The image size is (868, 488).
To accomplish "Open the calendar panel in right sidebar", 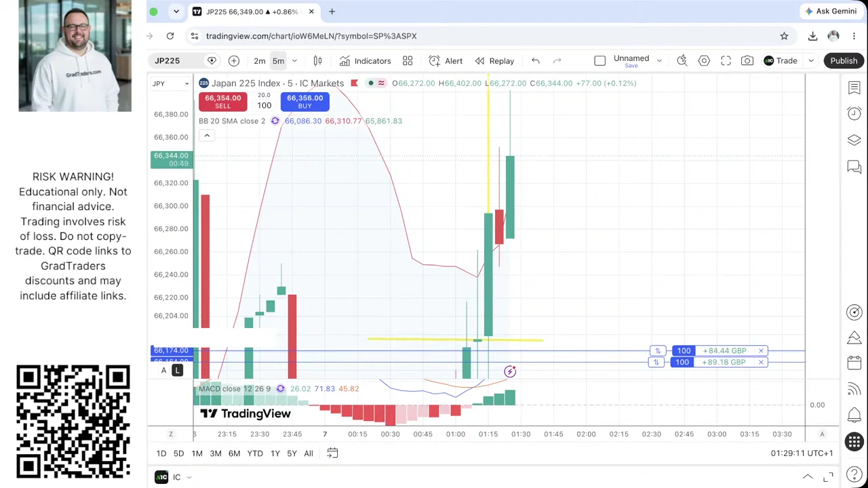I will point(854,364).
